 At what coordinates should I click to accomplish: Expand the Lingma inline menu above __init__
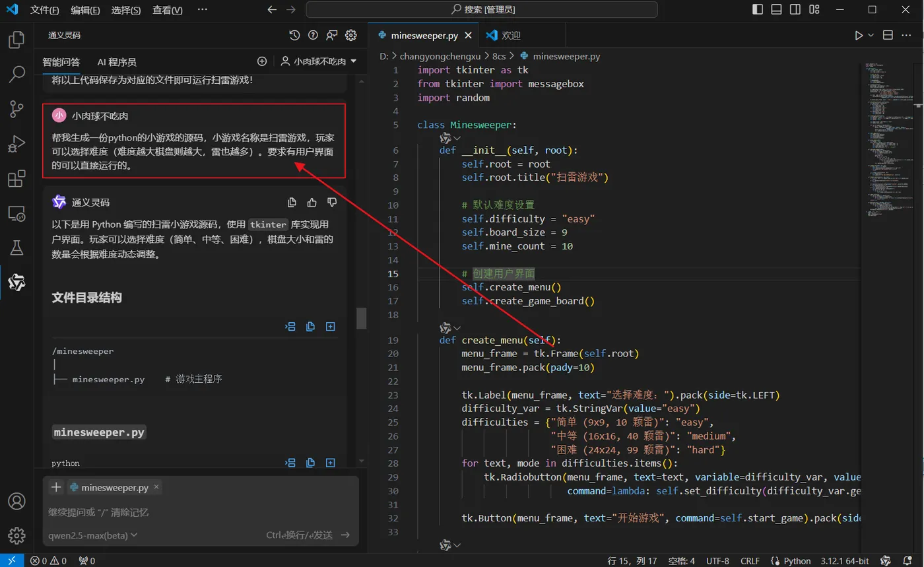coord(451,137)
